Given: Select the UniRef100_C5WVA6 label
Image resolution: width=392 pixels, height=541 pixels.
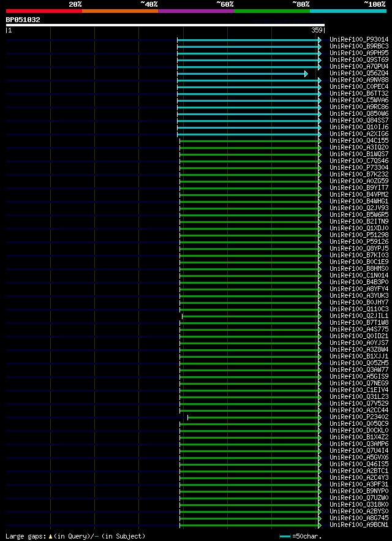Looking at the screenshot, I should click(359, 100).
